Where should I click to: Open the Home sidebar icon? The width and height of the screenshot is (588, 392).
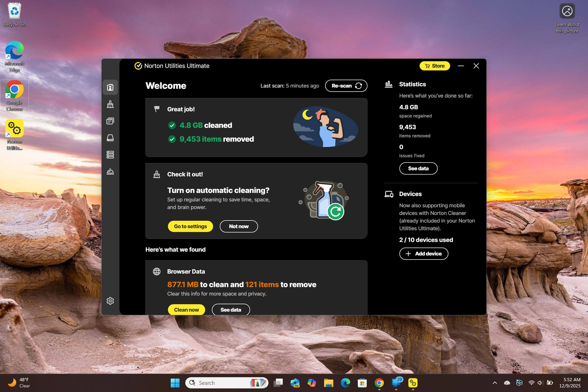(x=110, y=87)
